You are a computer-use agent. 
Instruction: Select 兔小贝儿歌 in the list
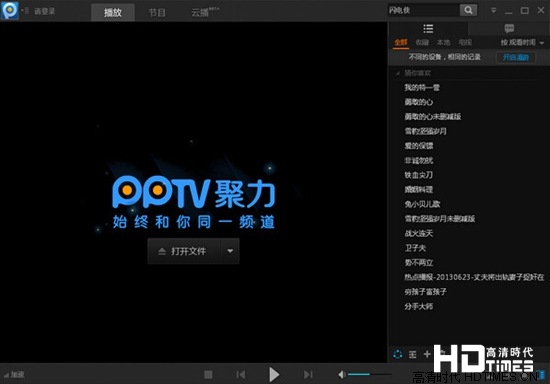click(422, 204)
